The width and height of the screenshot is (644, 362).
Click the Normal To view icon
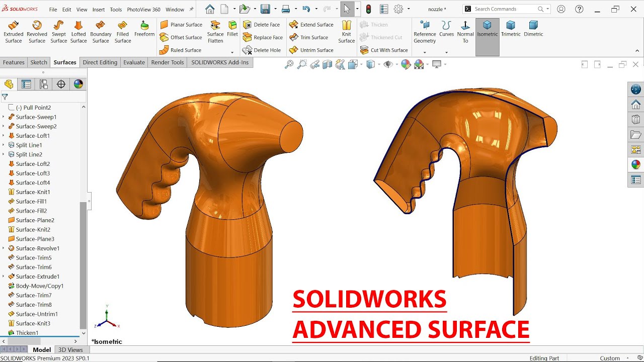click(465, 32)
